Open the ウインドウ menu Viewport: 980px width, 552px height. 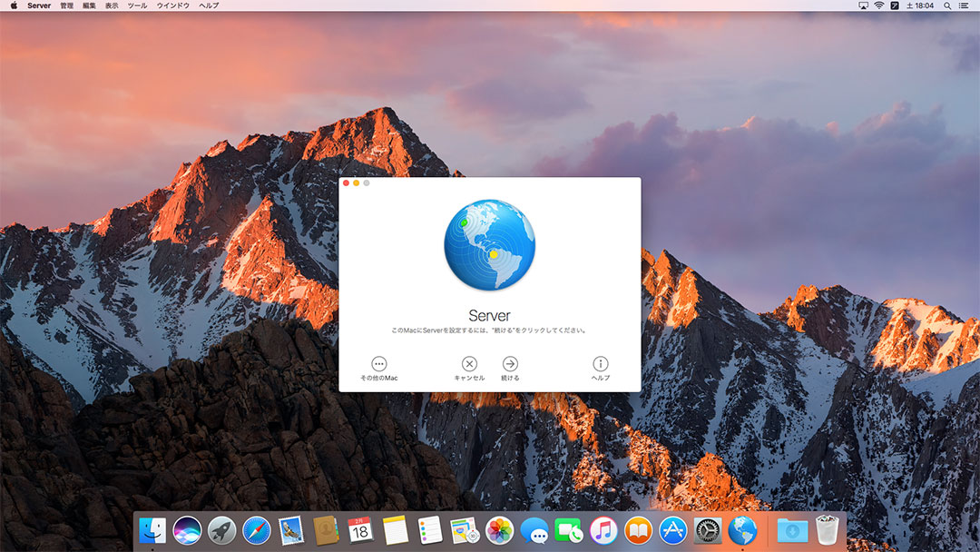click(173, 5)
